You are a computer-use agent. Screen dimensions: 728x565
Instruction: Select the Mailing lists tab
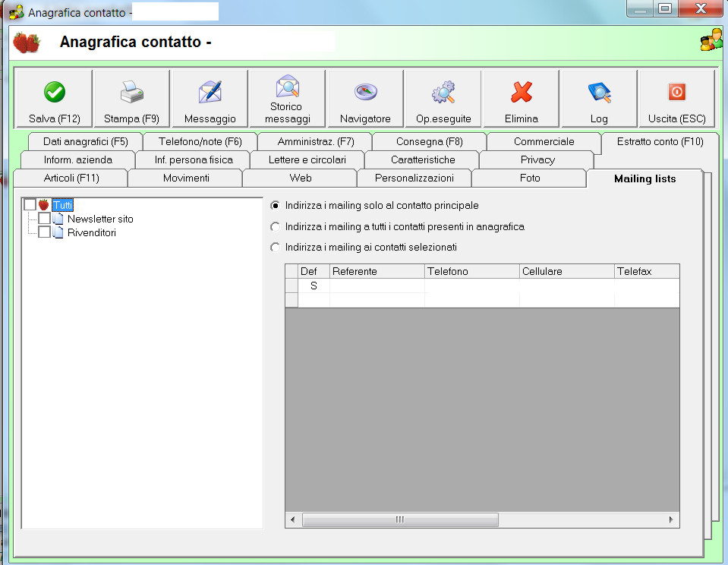tap(645, 179)
